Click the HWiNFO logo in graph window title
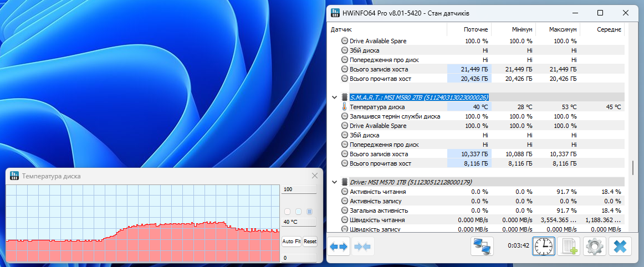The image size is (644, 267). click(14, 176)
